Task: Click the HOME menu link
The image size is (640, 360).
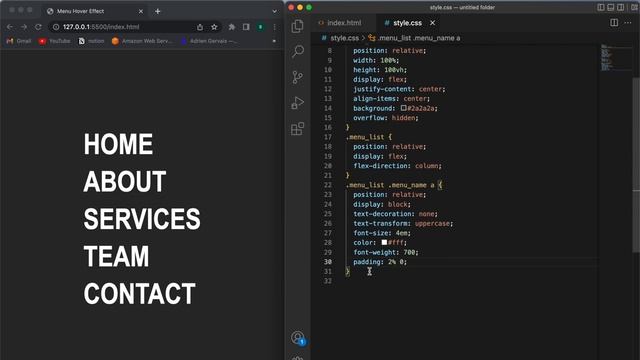Action: pyautogui.click(x=118, y=144)
